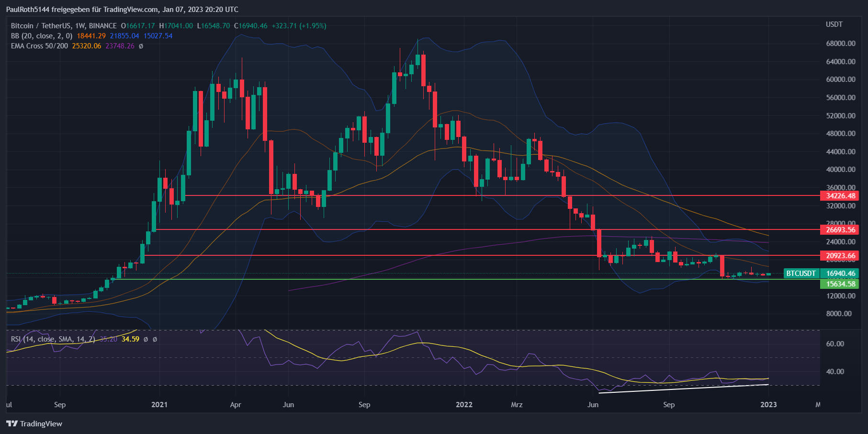Image resolution: width=868 pixels, height=434 pixels.
Task: Select the red horizontal line at 26693.56
Action: coord(488,229)
